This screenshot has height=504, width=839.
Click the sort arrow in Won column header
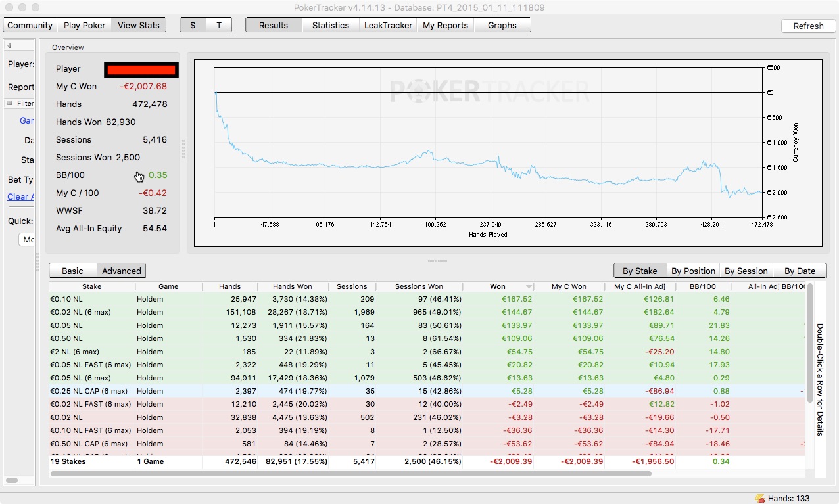[529, 287]
